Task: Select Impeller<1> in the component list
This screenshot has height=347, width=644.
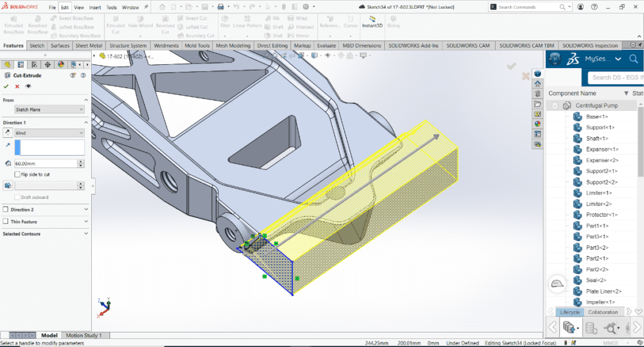Action: click(x=600, y=302)
